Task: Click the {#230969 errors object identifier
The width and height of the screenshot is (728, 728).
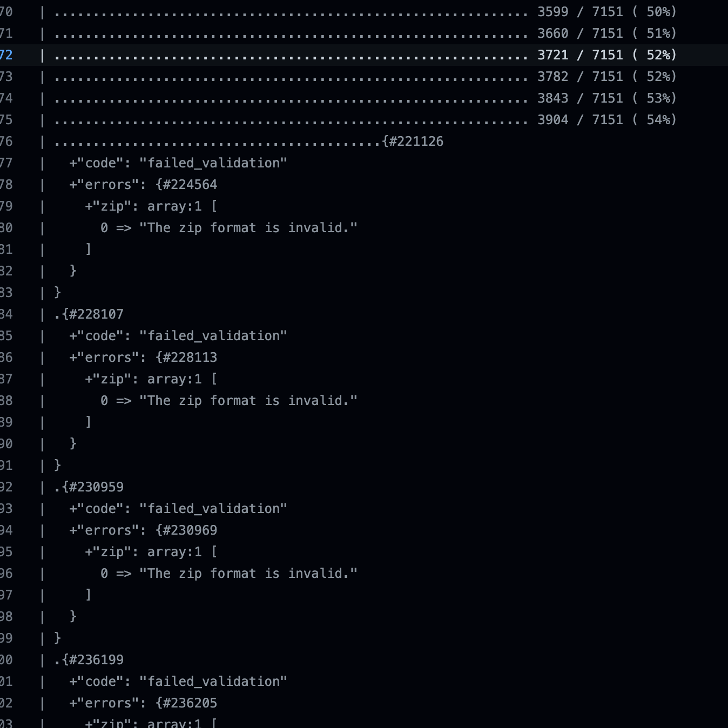Action: (186, 530)
